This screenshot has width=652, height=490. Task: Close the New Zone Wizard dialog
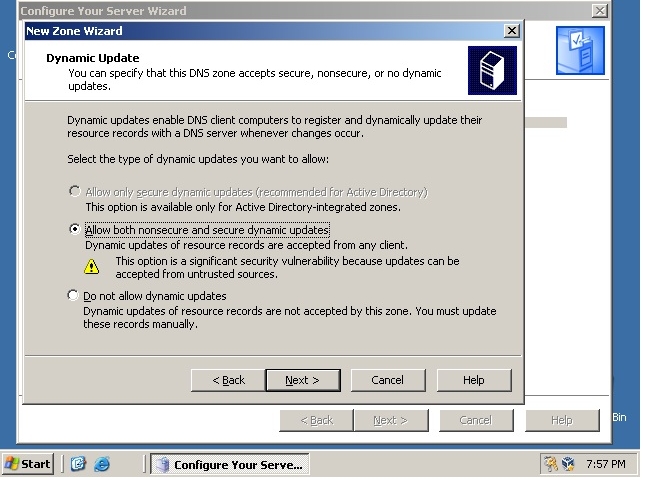click(x=511, y=31)
